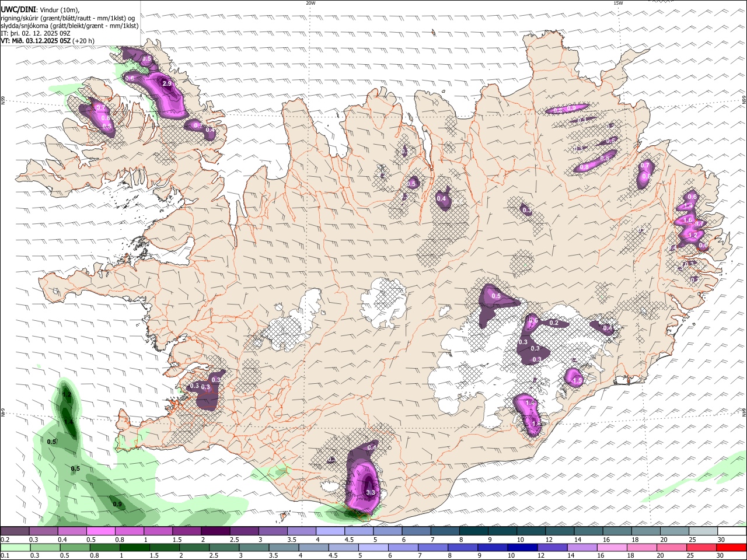The width and height of the screenshot is (747, 560).
Task: Click the 3.3 snowfall value on south coast
Action: point(371,492)
